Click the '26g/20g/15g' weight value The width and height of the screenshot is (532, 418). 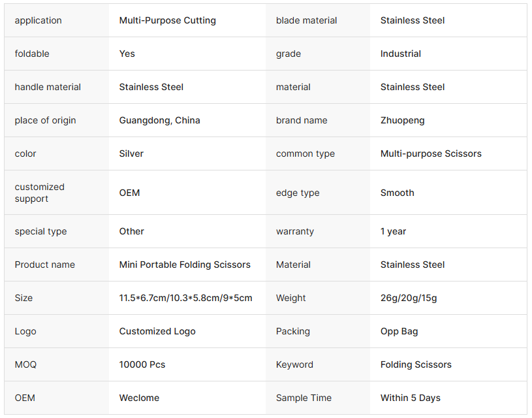(x=409, y=298)
